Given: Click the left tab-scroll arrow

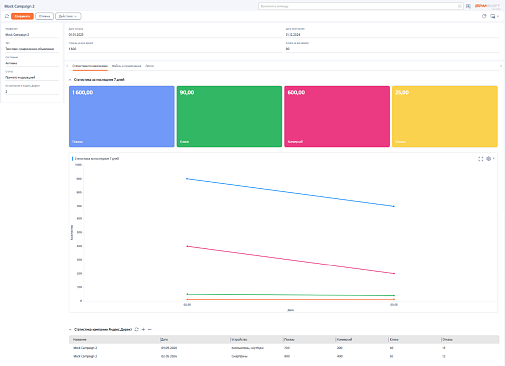Looking at the screenshot, I should point(67,66).
